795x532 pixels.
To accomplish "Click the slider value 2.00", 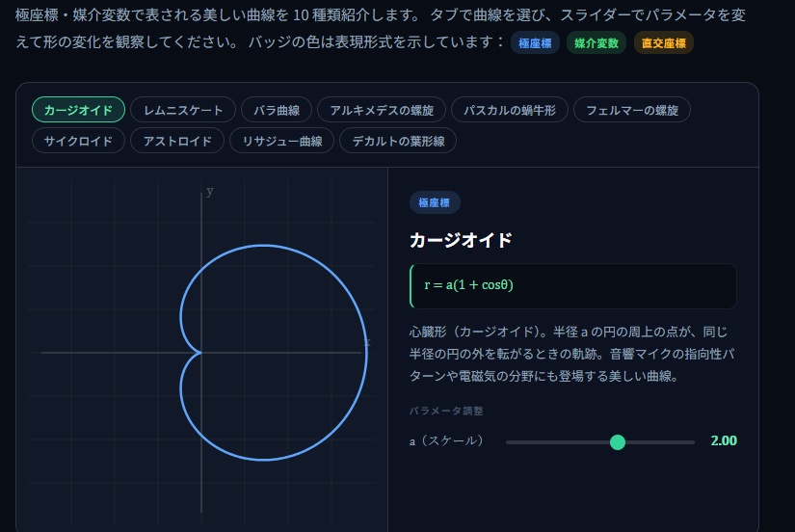I will (x=724, y=440).
